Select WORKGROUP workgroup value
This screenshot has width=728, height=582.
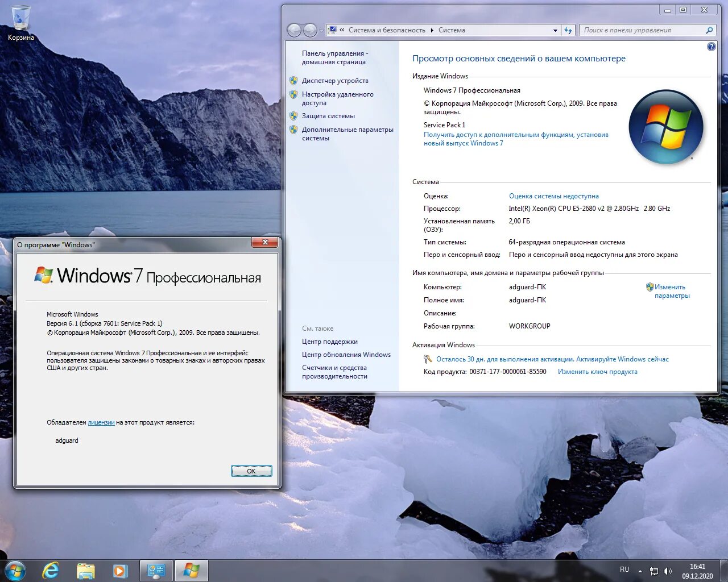coord(530,326)
